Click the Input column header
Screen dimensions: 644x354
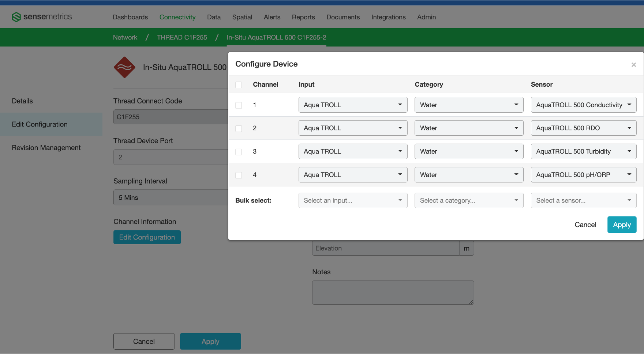[306, 84]
